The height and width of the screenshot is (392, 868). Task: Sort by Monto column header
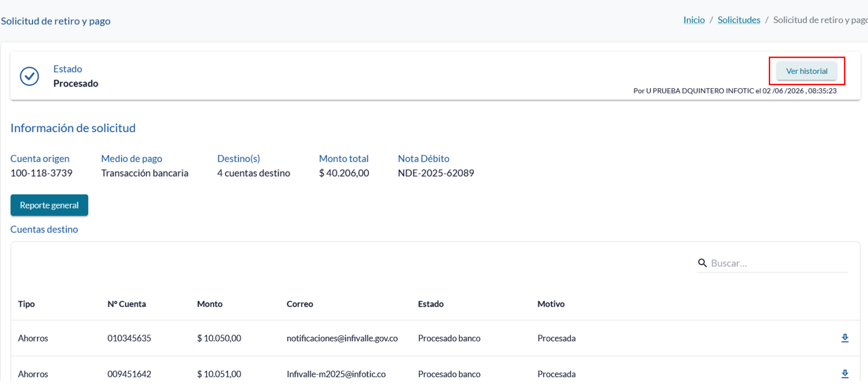tap(210, 304)
